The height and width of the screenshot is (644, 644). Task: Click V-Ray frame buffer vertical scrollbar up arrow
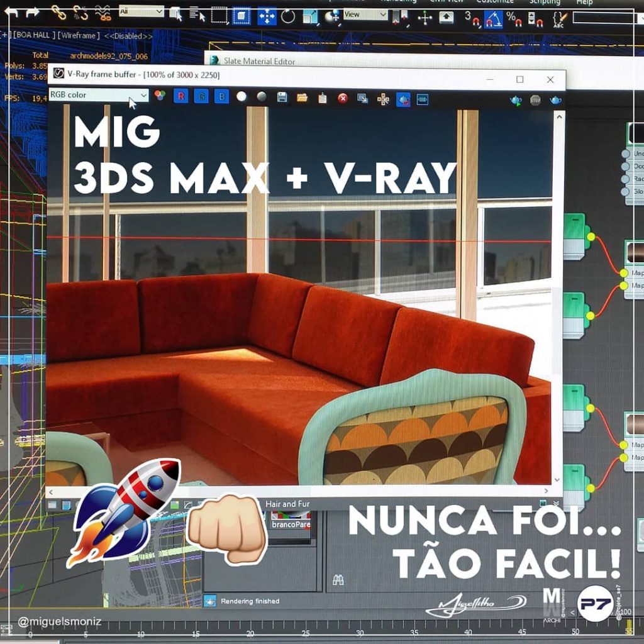pyautogui.click(x=559, y=117)
